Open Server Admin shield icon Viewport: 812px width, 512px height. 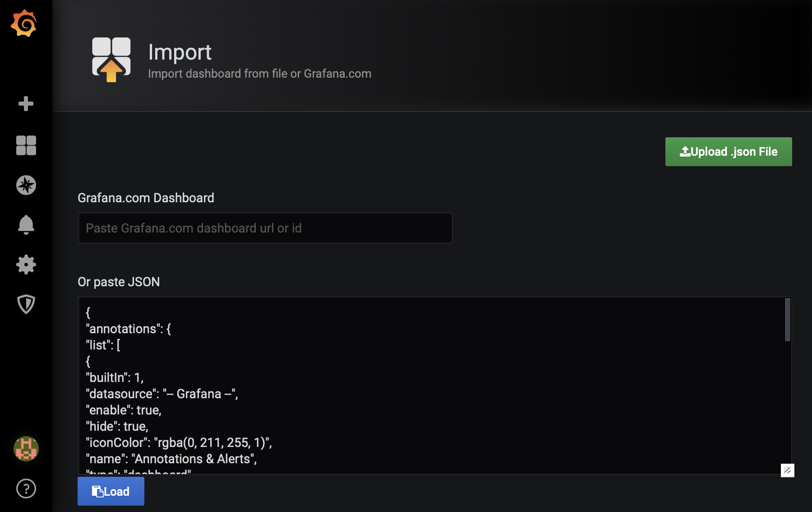(26, 304)
